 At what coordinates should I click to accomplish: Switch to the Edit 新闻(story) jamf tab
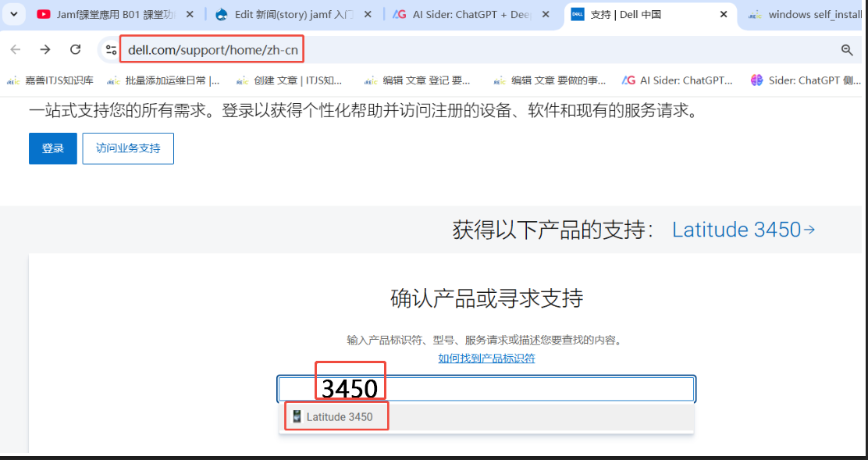click(294, 15)
